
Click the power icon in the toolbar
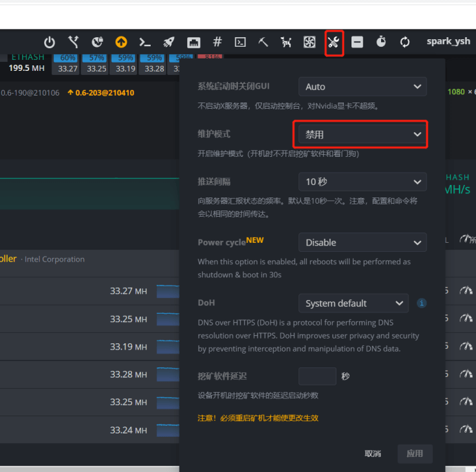[50, 42]
